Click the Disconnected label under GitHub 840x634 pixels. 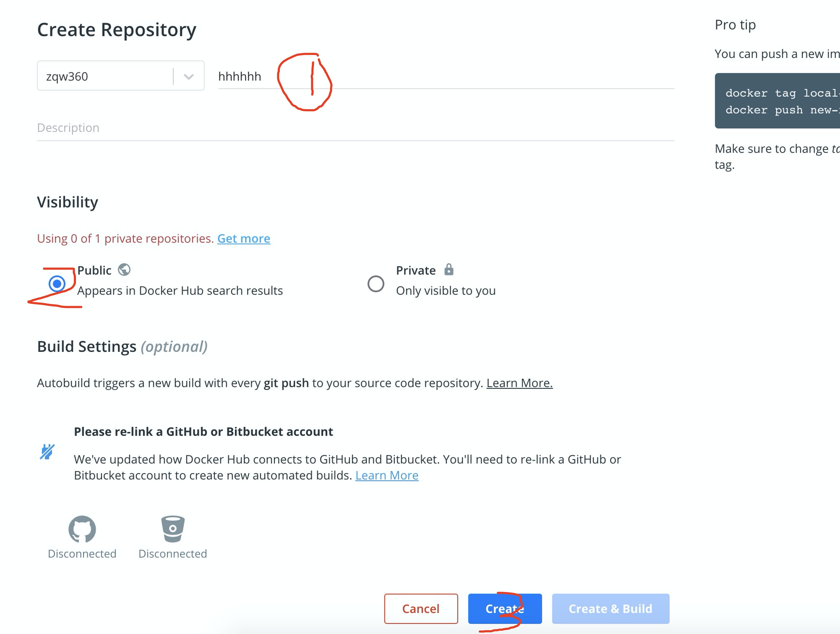(x=82, y=553)
